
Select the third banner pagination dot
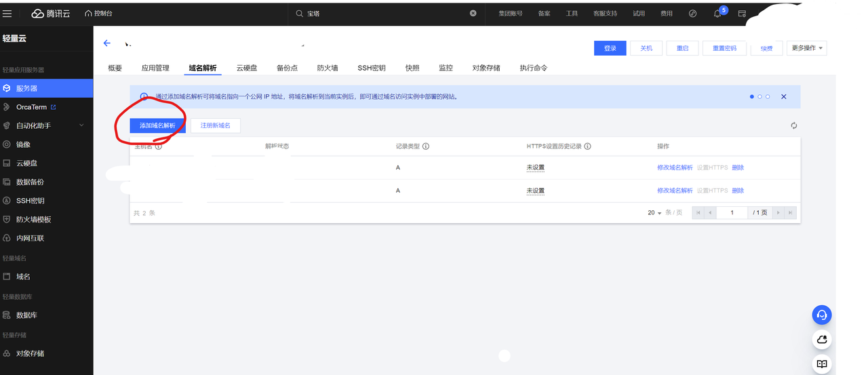click(x=768, y=97)
